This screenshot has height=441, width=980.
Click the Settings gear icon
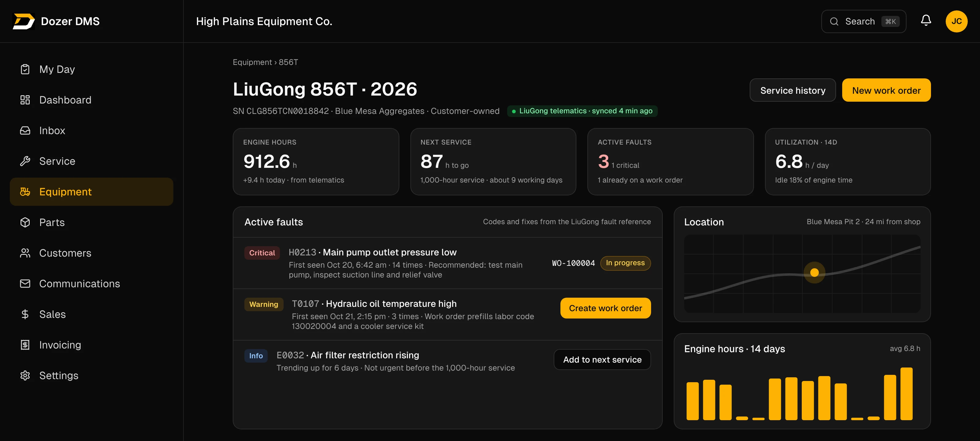point(25,375)
